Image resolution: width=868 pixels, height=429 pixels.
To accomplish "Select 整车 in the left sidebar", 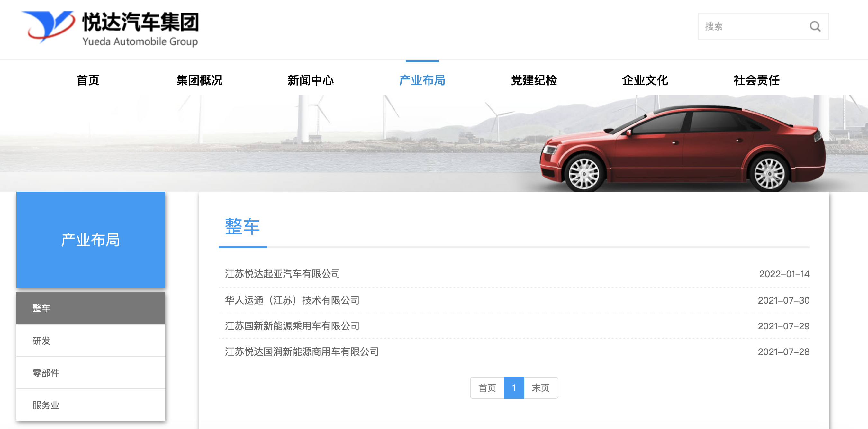I will click(41, 308).
